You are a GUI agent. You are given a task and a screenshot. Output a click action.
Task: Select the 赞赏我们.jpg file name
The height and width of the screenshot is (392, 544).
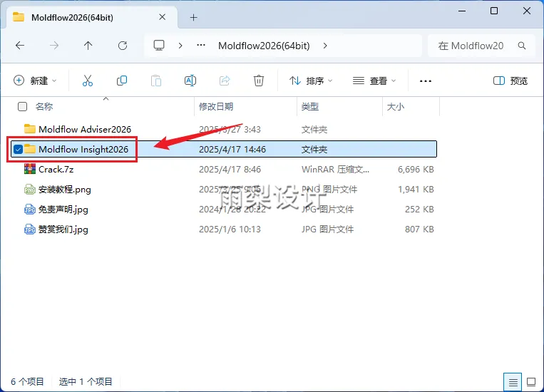[x=63, y=229]
